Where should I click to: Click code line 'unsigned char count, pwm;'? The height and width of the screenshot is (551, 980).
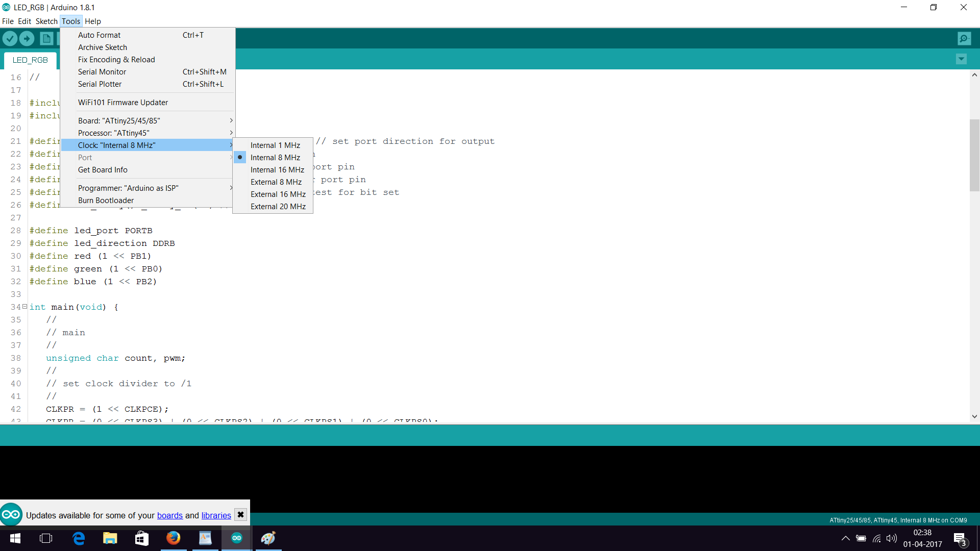[x=115, y=358]
